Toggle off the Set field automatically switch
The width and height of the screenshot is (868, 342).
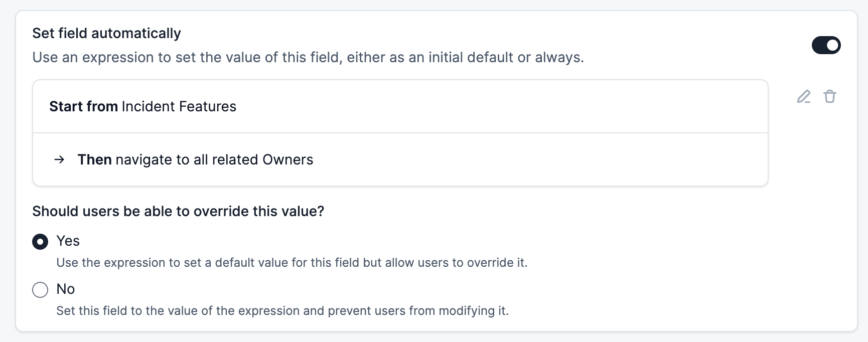coord(826,45)
